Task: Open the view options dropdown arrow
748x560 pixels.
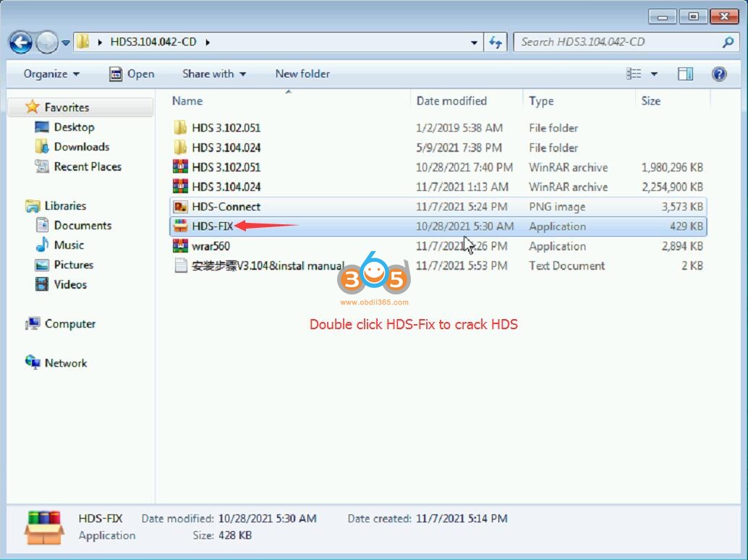Action: (x=654, y=74)
